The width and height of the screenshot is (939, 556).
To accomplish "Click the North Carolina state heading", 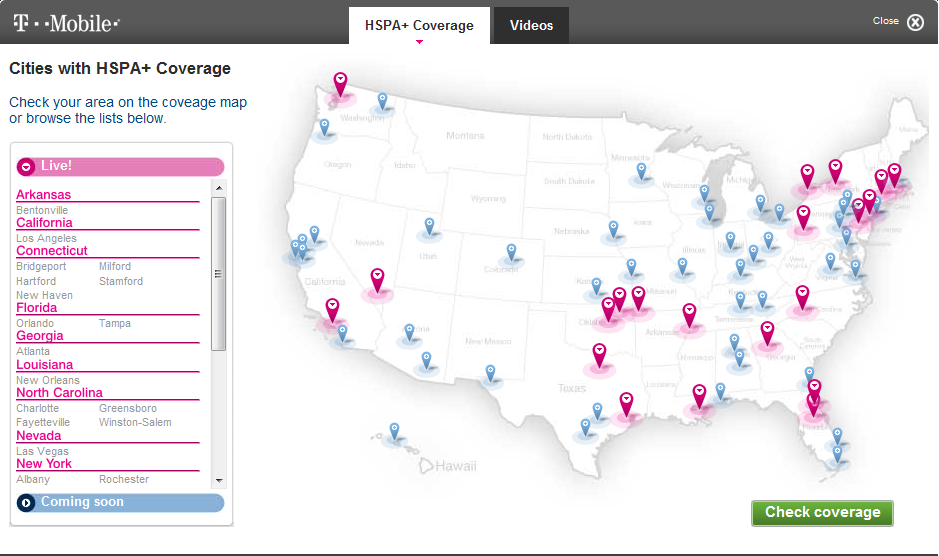I will [x=59, y=393].
